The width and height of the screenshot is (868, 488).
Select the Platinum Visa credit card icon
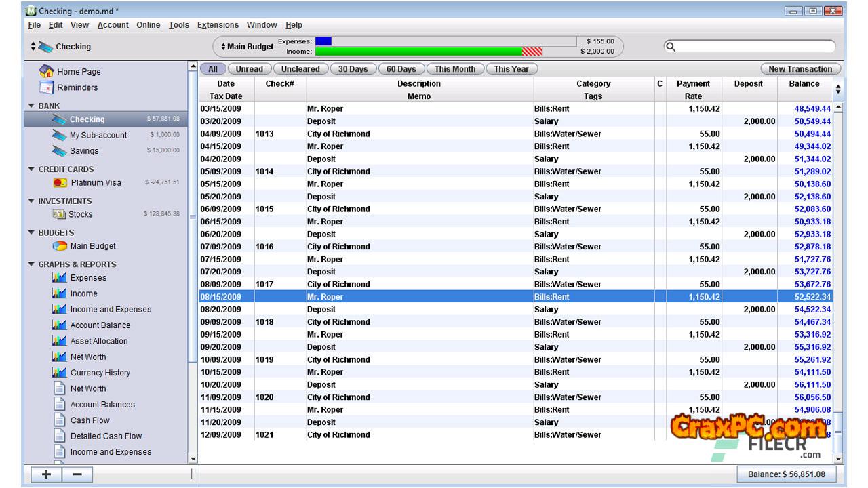[x=60, y=182]
